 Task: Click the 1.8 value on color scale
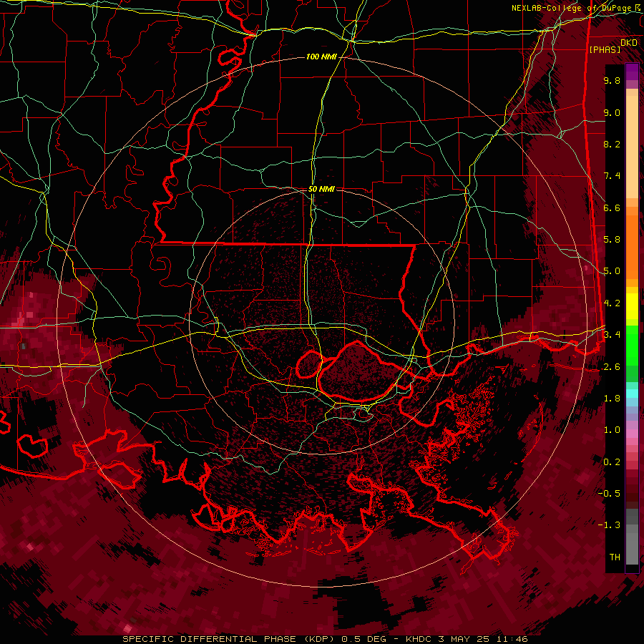tap(612, 399)
